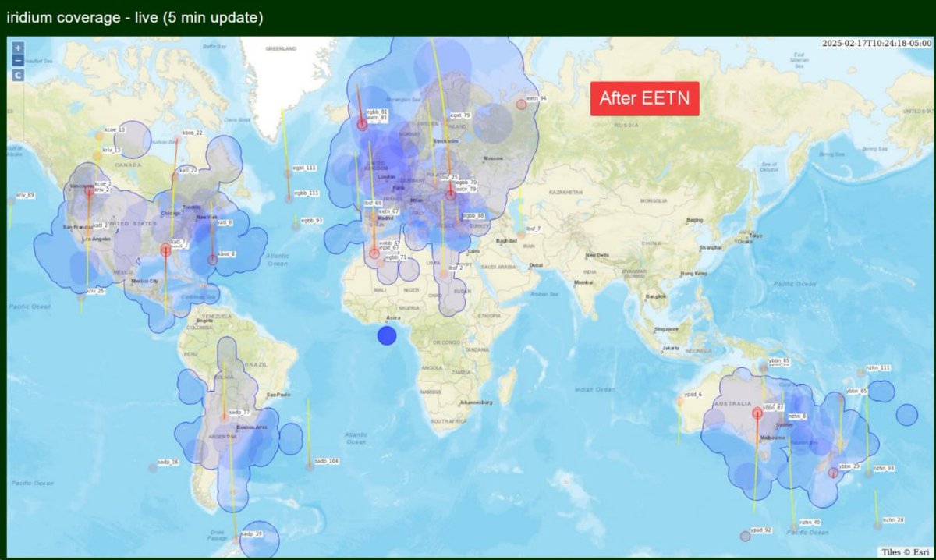Select the sadp_16 marker dot
The image size is (936, 560).
coord(153,468)
